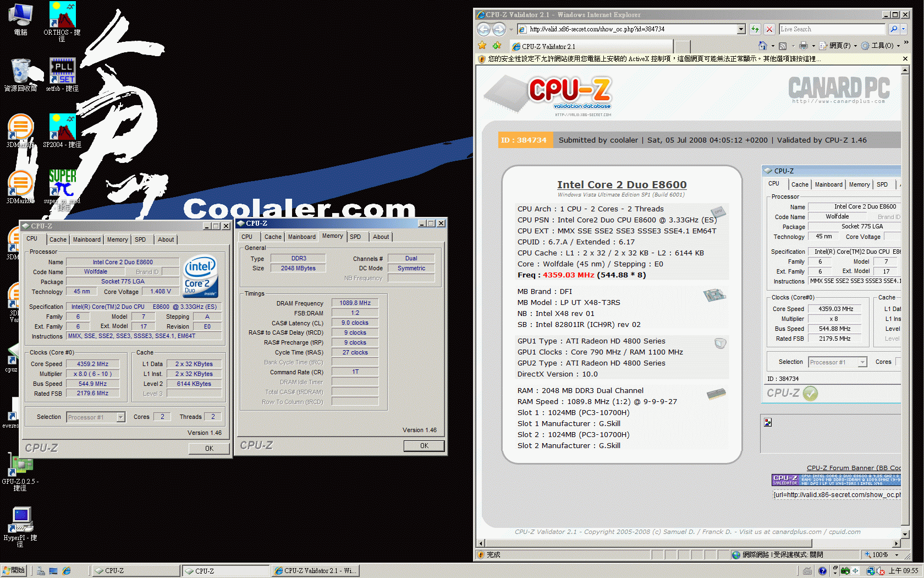Launch the Super PI mod shortcut
924x578 pixels.
62,189
